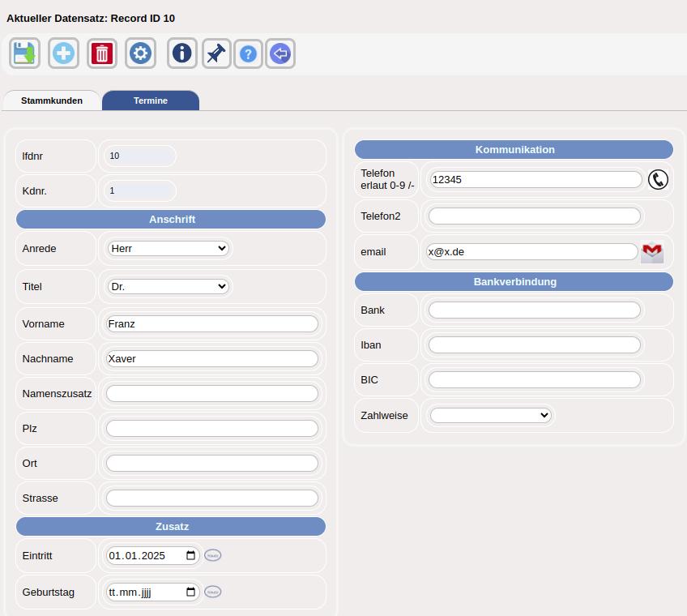Open the Anrede dropdown showing Herr
This screenshot has width=687, height=616.
(169, 248)
